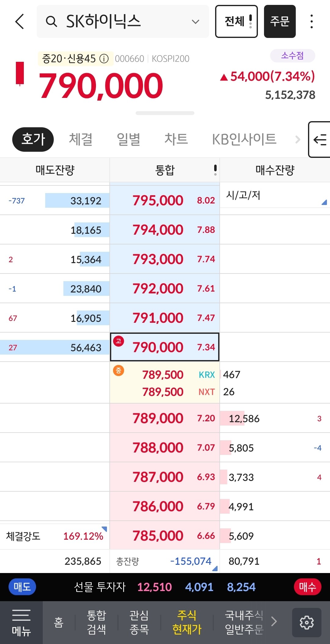Tap the red 매수 buy button
The width and height of the screenshot is (330, 644).
(x=307, y=587)
